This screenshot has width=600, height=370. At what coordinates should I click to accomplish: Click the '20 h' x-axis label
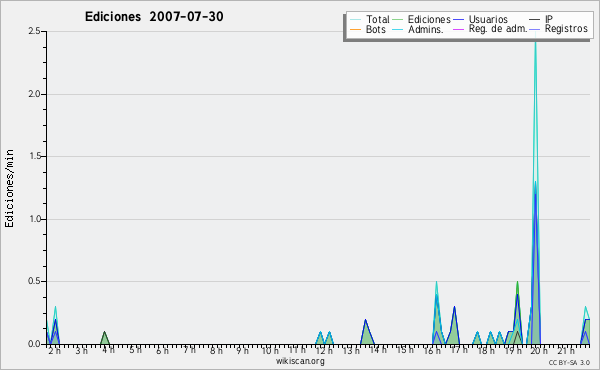540,350
